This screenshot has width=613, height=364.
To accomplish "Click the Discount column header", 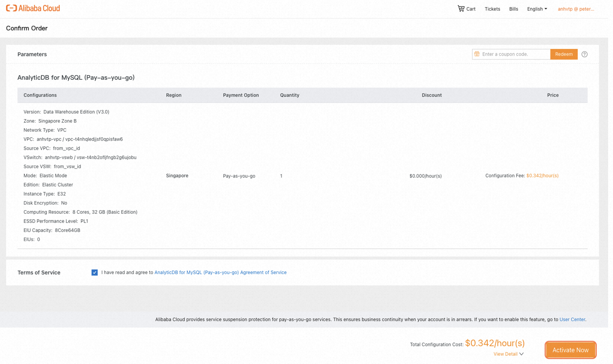I will click(432, 95).
